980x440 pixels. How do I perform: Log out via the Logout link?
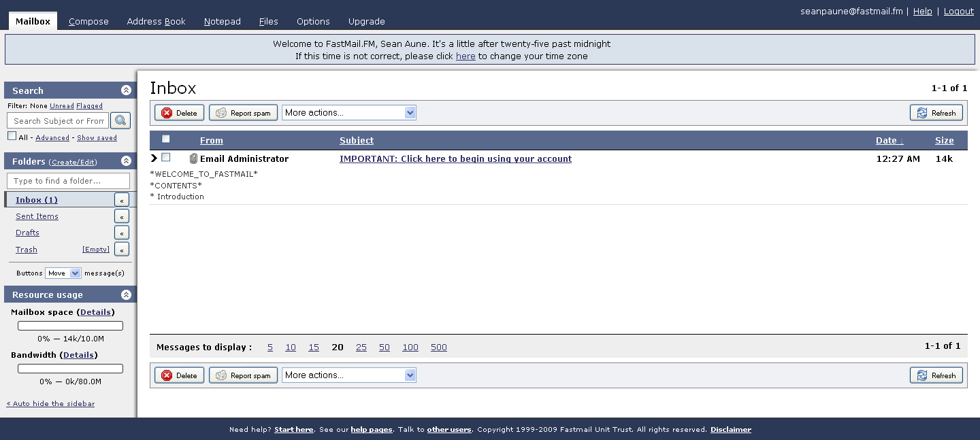[x=959, y=11]
